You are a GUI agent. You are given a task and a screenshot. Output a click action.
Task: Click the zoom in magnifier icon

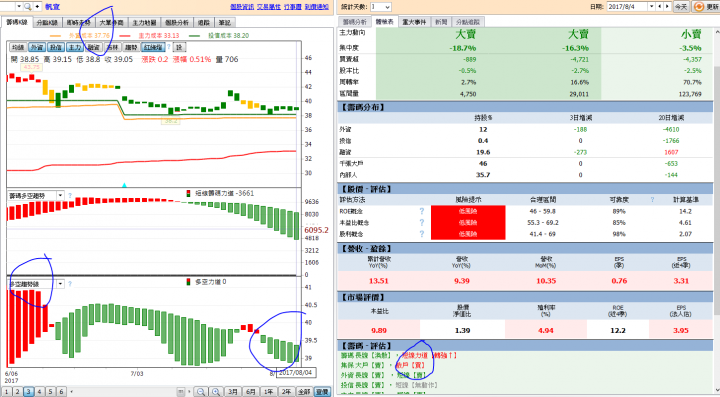216,391
